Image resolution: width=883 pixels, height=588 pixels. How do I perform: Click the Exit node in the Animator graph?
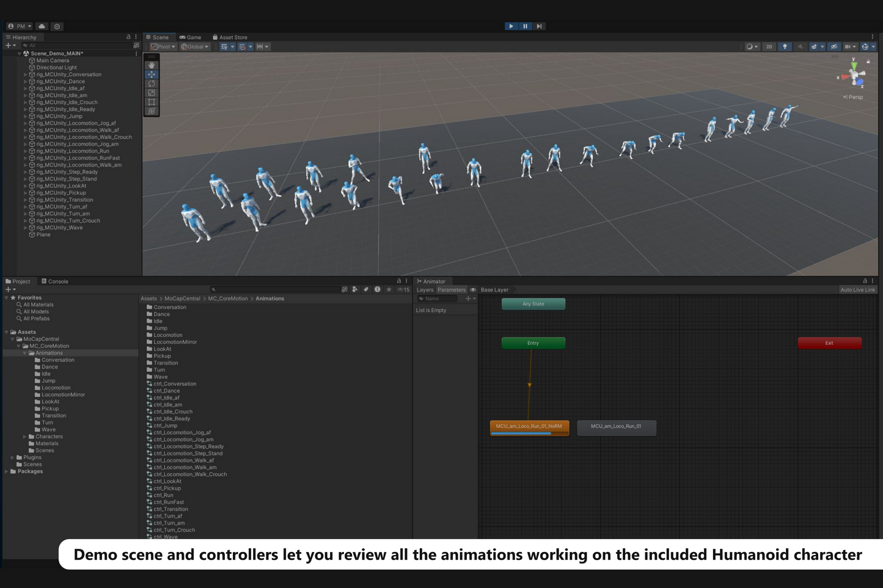[x=829, y=343]
